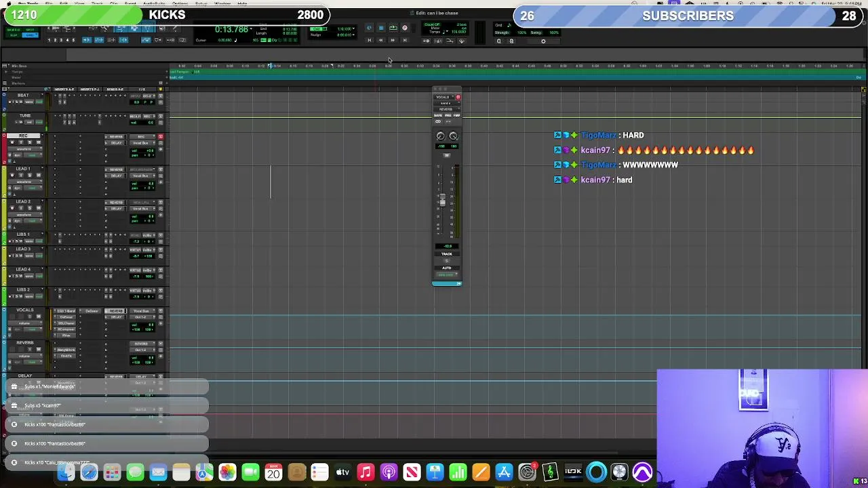Image resolution: width=868 pixels, height=488 pixels.
Task: Click the I/O column header
Action: coord(142,89)
